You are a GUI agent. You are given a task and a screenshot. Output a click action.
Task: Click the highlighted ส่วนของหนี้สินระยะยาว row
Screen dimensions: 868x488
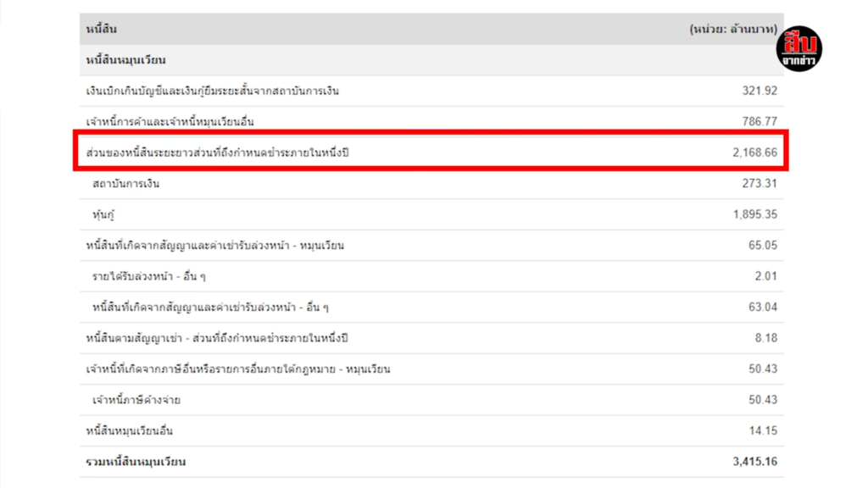pyautogui.click(x=431, y=151)
